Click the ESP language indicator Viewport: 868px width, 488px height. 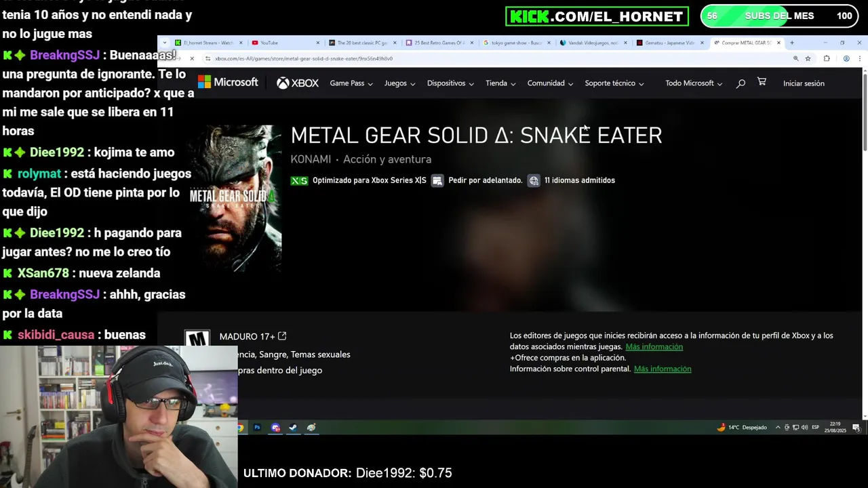816,428
